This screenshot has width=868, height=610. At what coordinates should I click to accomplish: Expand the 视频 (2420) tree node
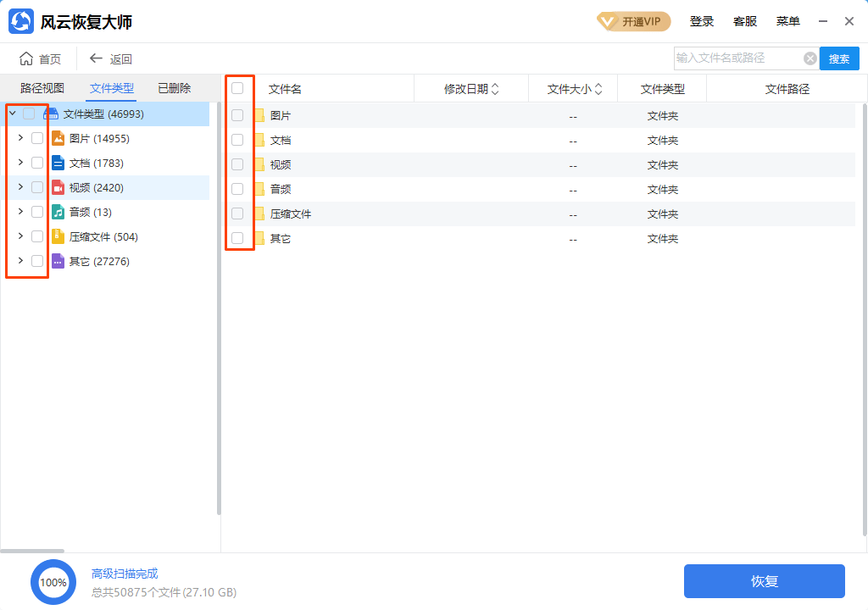click(20, 187)
